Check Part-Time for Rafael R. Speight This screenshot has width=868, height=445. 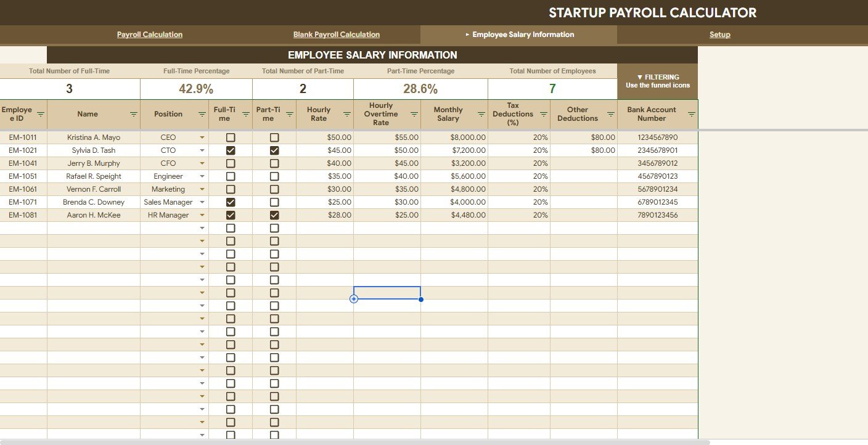point(274,176)
